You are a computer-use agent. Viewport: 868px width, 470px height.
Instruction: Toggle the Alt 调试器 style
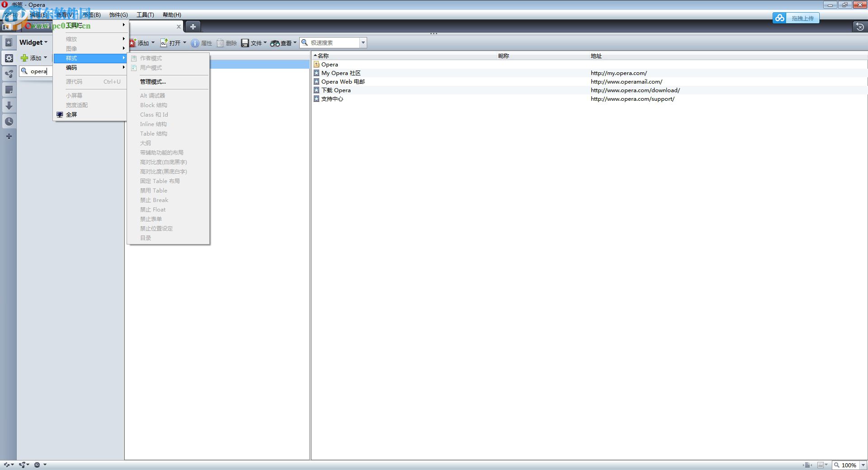click(168, 96)
